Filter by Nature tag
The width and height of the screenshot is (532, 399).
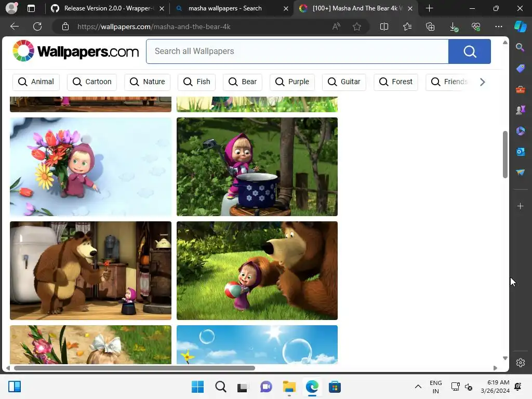147,82
